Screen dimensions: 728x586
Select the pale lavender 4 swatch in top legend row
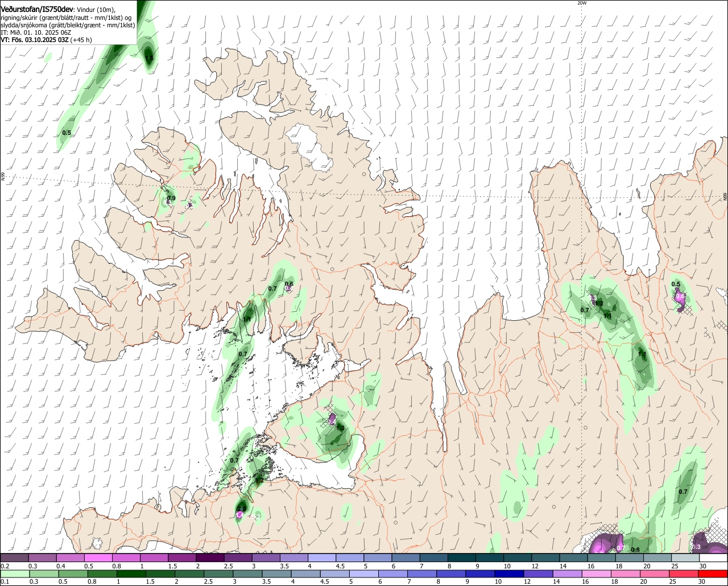click(322, 558)
